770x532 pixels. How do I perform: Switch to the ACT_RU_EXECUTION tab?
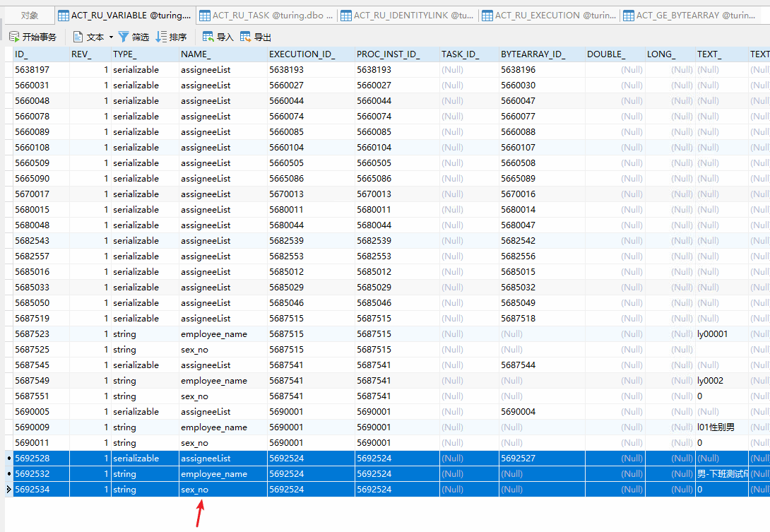pos(550,16)
